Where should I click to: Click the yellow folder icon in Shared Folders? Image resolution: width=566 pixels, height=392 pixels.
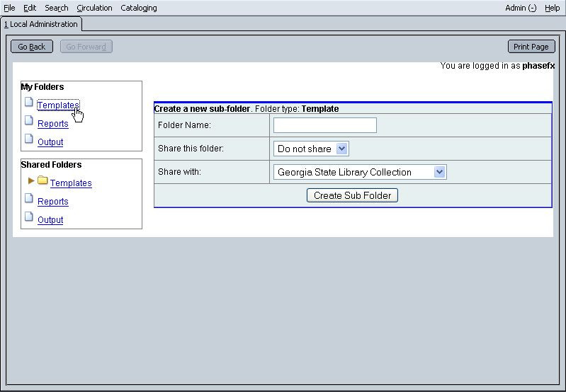click(43, 181)
